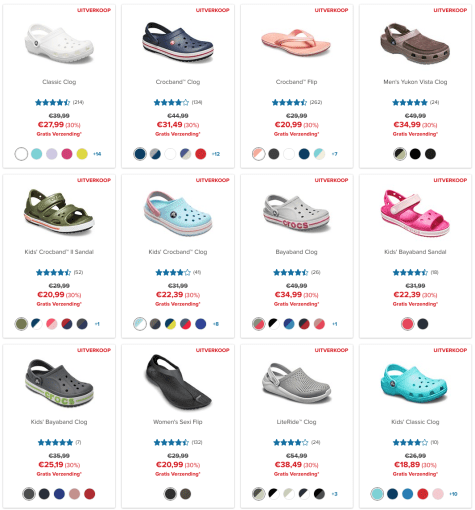The width and height of the screenshot is (475, 510).
Task: Select the brown swatch for Women's Sexi Flip
Action: click(186, 494)
